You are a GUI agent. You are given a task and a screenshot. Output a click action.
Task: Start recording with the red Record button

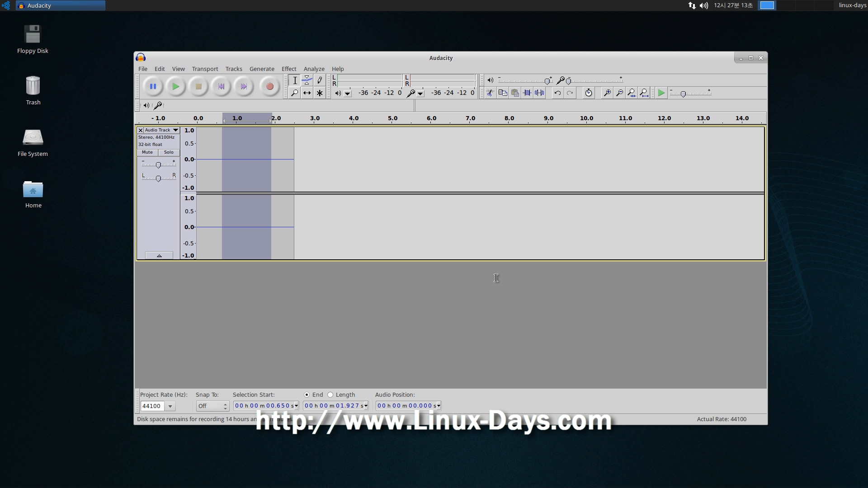click(270, 86)
